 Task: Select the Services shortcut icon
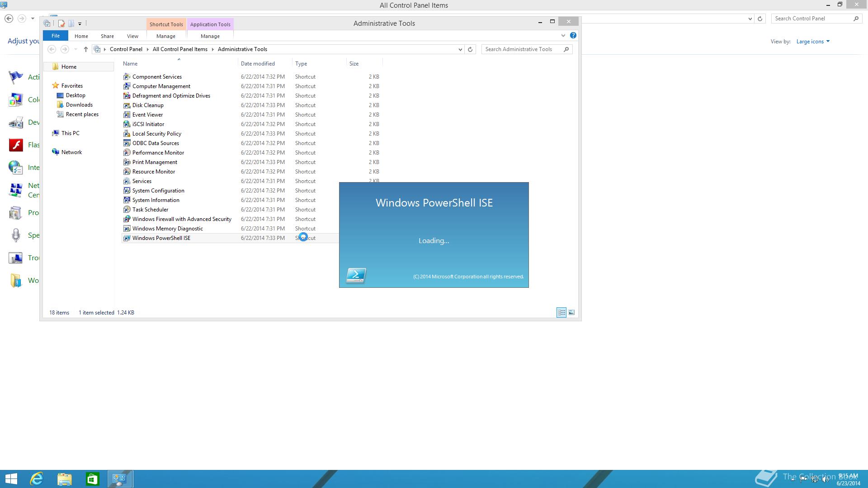[x=127, y=181]
